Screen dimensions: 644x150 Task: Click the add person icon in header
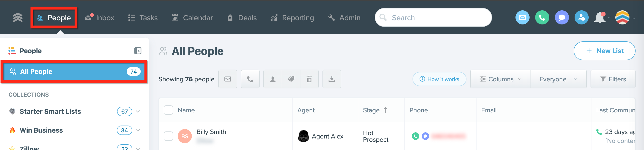click(582, 18)
